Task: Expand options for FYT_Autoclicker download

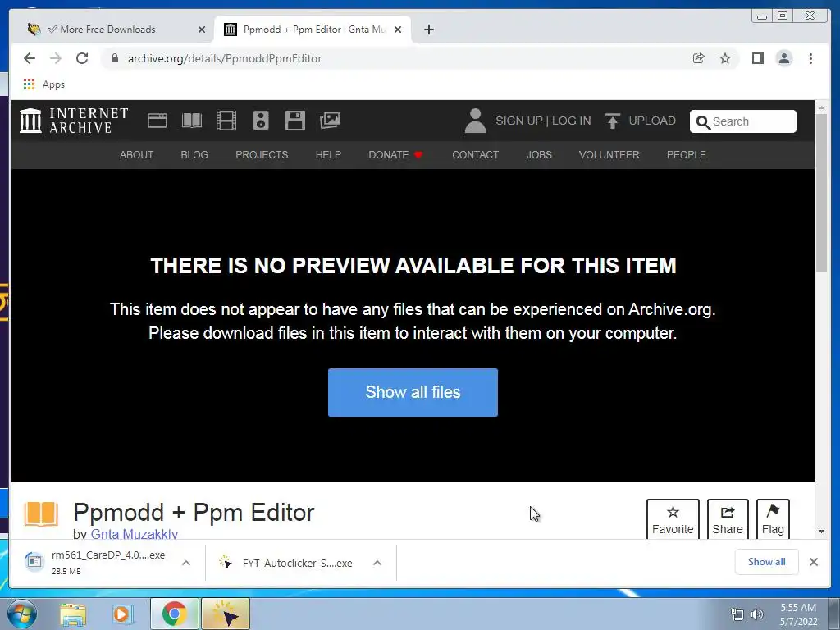Action: point(377,563)
